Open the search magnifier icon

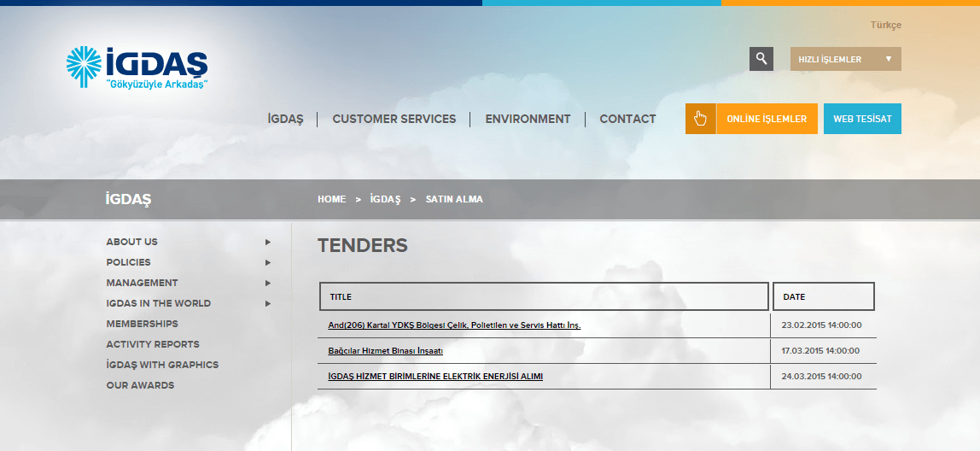click(761, 59)
